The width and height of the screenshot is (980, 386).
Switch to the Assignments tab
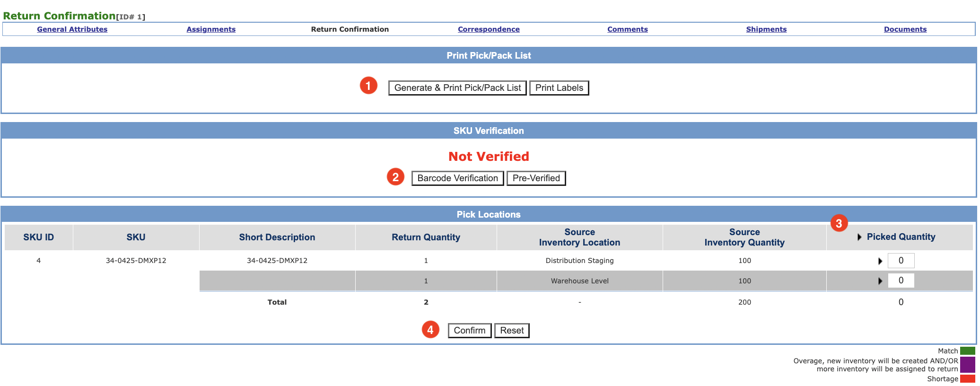(x=211, y=29)
